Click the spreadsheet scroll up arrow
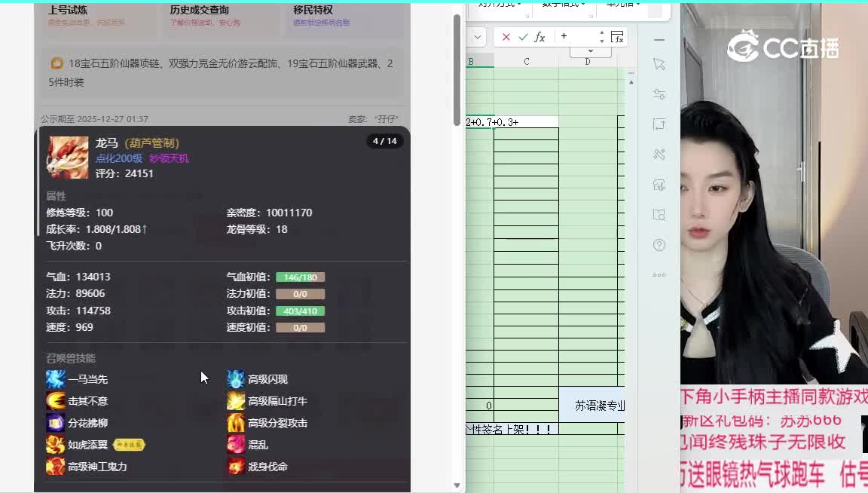The width and height of the screenshot is (868, 493). [631, 82]
